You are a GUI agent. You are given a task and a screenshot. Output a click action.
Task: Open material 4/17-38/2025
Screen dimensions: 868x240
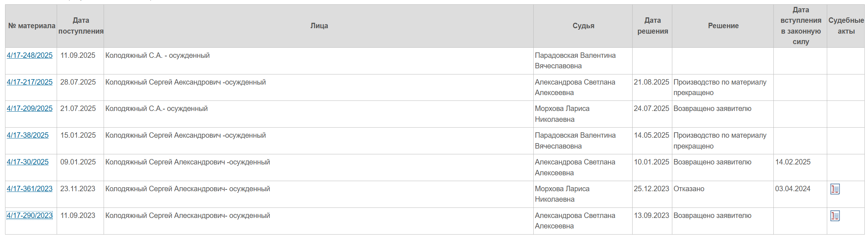(x=28, y=135)
